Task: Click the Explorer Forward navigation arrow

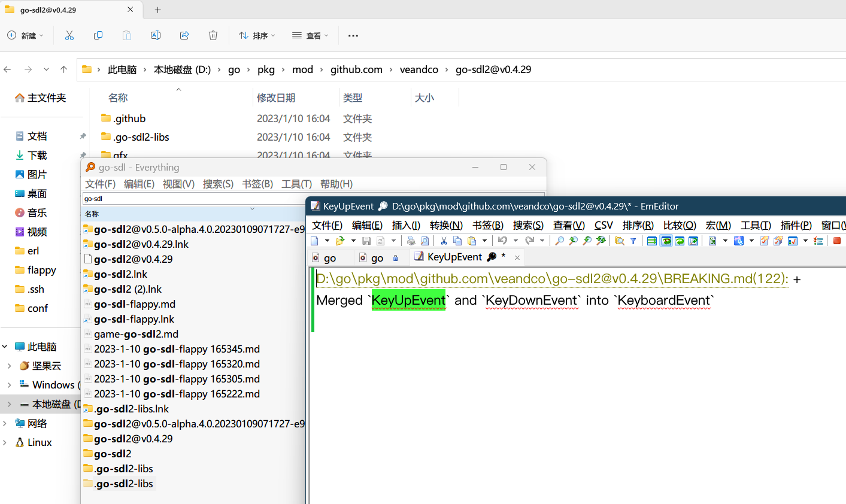Action: pyautogui.click(x=28, y=69)
